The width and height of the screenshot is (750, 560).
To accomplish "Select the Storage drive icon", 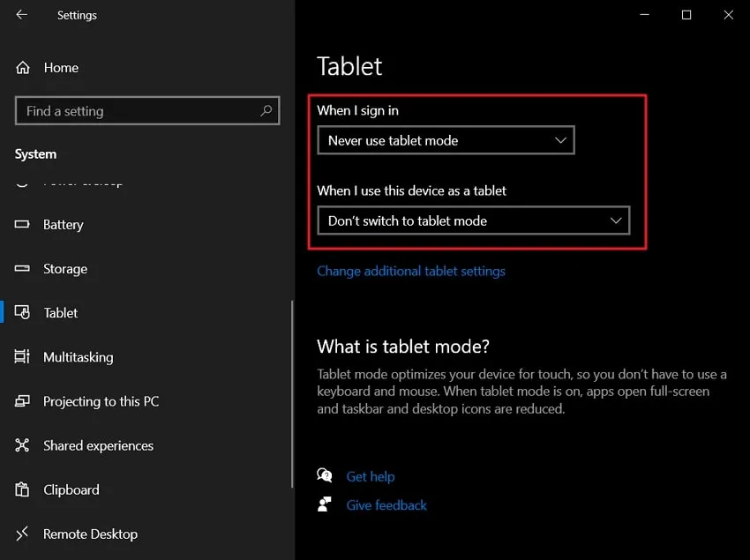I will pos(22,268).
